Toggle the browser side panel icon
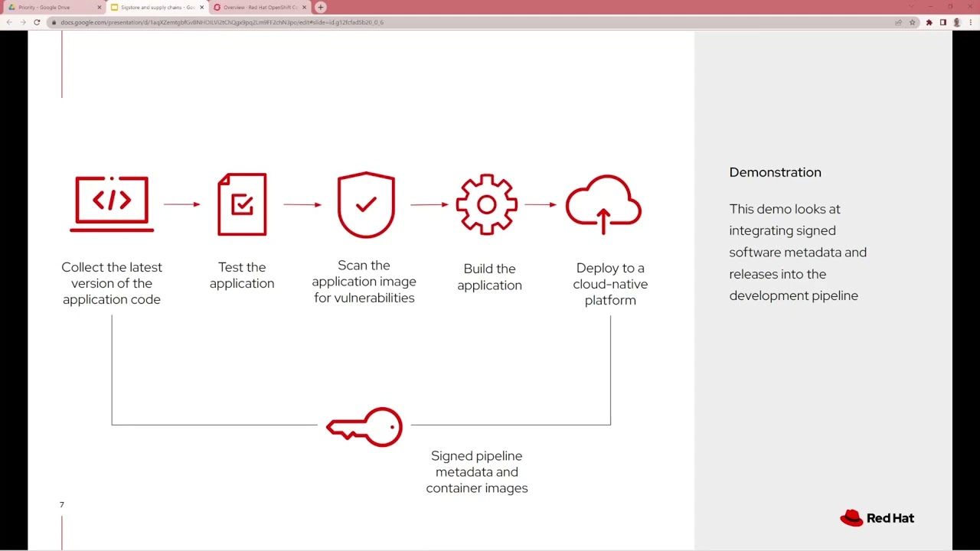 (x=943, y=22)
